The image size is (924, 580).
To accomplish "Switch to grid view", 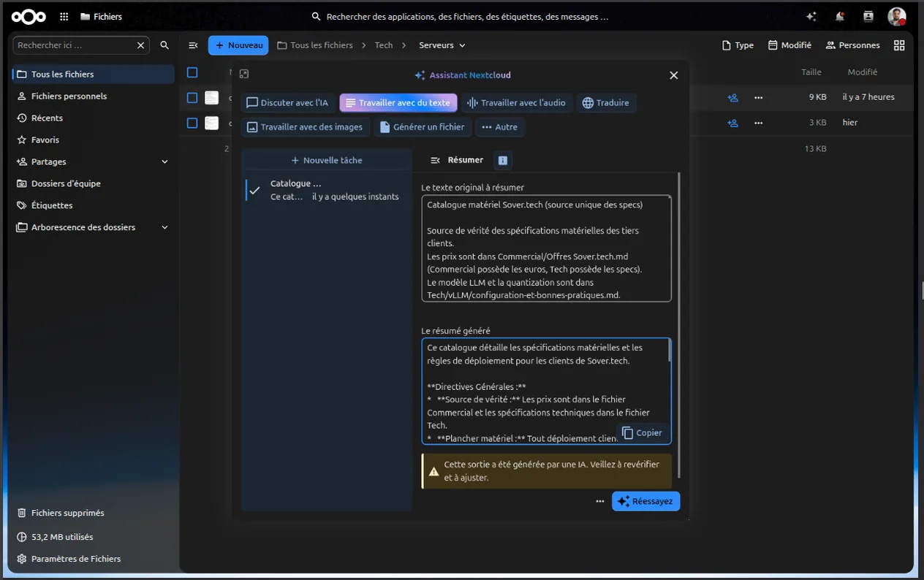I will [x=899, y=45].
